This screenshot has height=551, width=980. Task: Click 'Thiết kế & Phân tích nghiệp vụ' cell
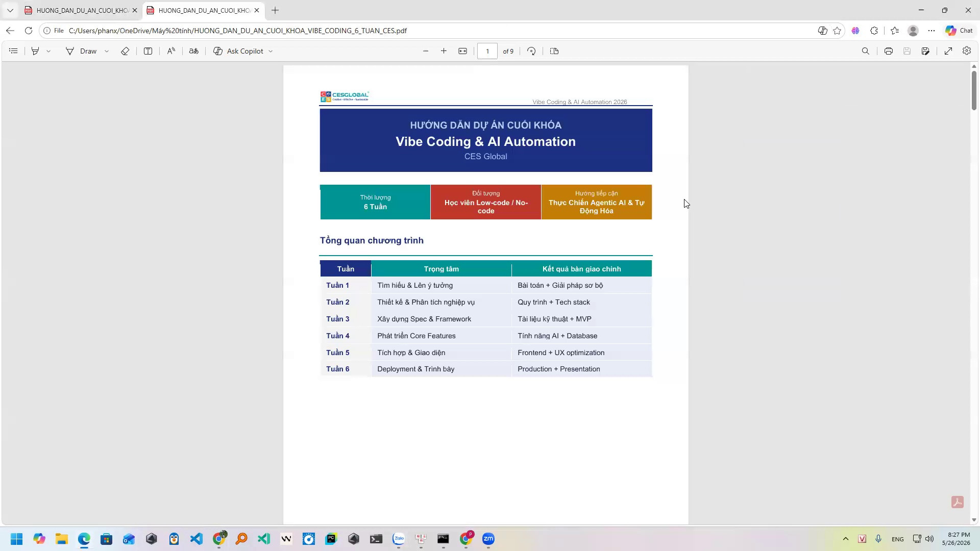coord(442,302)
